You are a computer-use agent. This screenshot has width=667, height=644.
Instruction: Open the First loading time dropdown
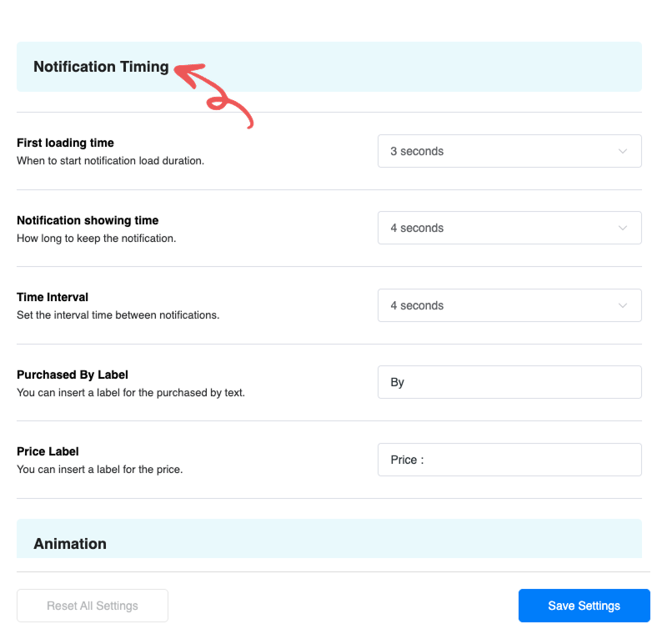click(509, 151)
